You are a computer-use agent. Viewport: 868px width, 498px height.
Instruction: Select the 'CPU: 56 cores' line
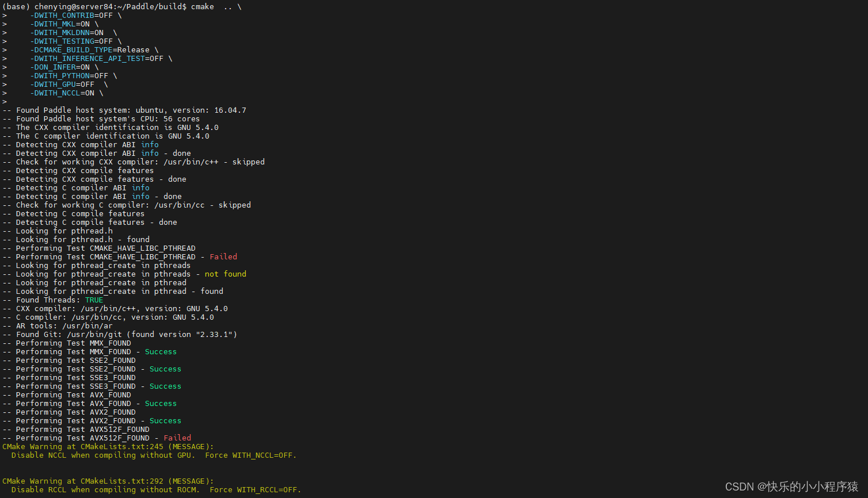(101, 119)
